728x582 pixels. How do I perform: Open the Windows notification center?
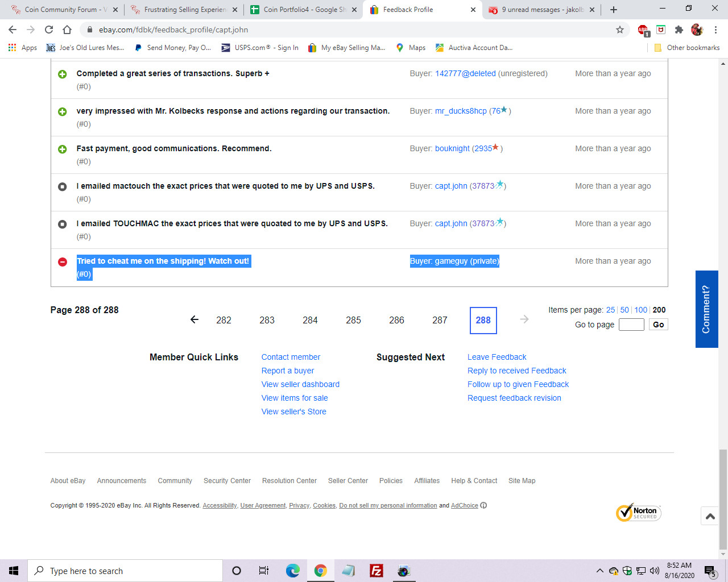[x=710, y=571]
